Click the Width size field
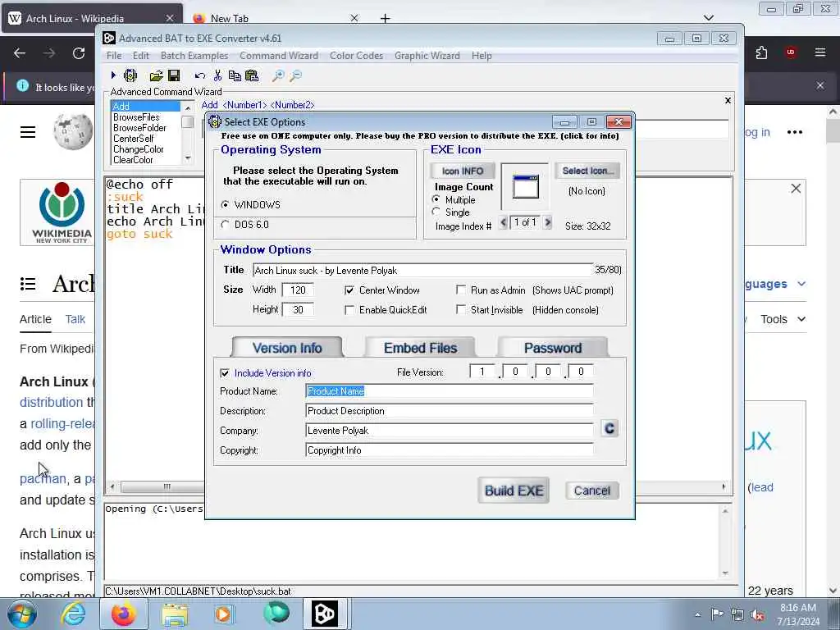The width and height of the screenshot is (840, 630). click(x=298, y=290)
